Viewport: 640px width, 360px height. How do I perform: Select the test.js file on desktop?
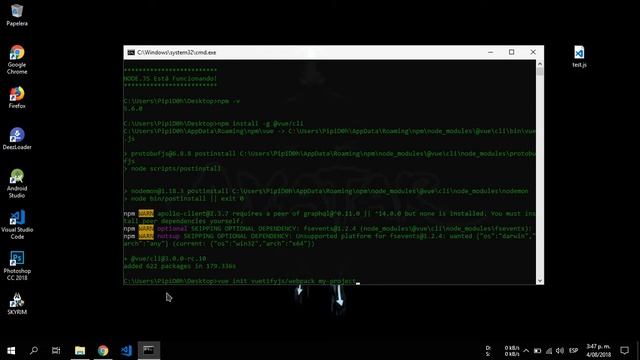pyautogui.click(x=579, y=56)
